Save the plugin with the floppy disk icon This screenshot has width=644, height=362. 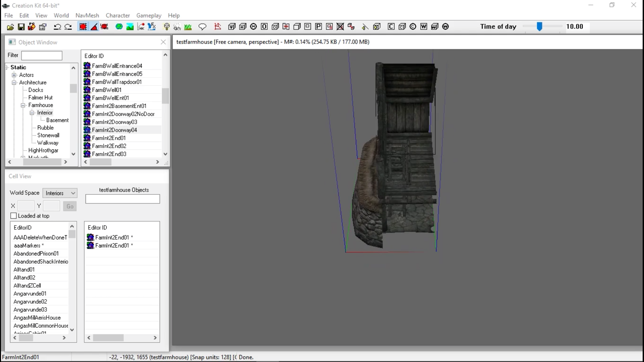click(x=21, y=27)
